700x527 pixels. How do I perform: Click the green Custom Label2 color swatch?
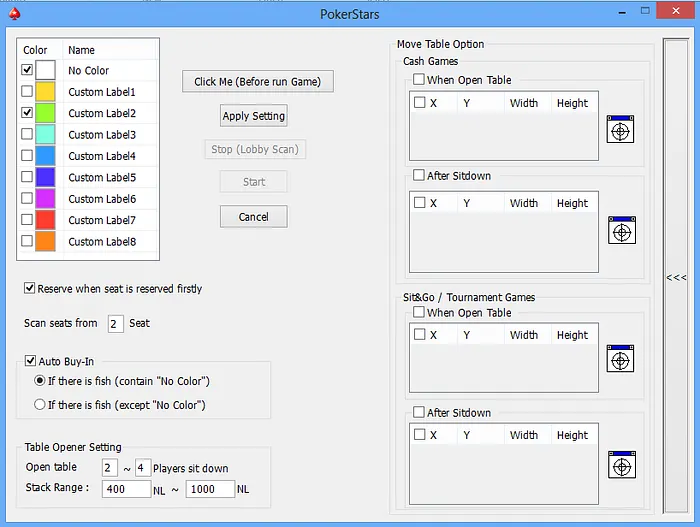[46, 114]
